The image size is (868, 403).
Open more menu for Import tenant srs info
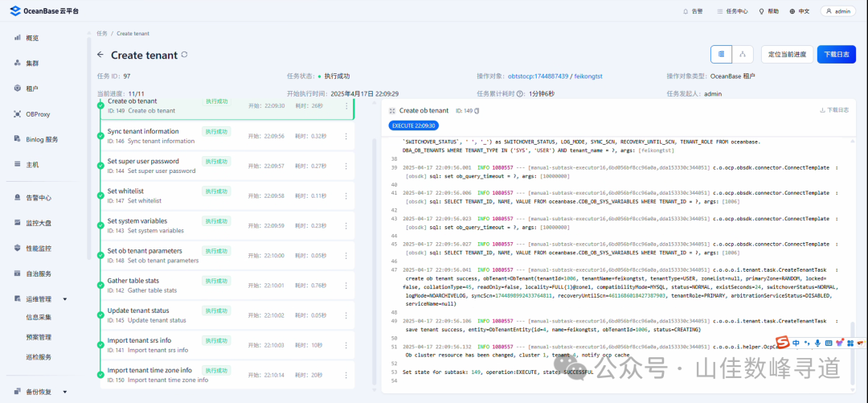[346, 345]
